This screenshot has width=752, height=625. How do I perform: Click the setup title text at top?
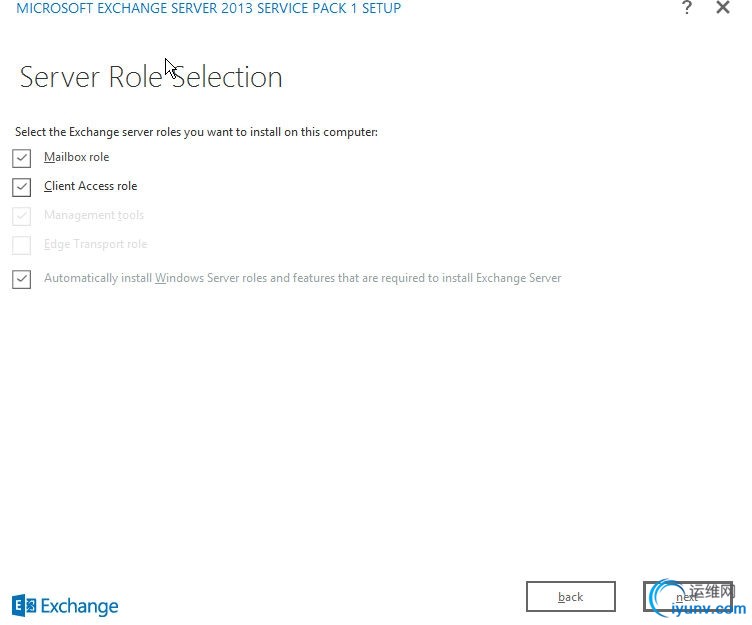click(209, 8)
